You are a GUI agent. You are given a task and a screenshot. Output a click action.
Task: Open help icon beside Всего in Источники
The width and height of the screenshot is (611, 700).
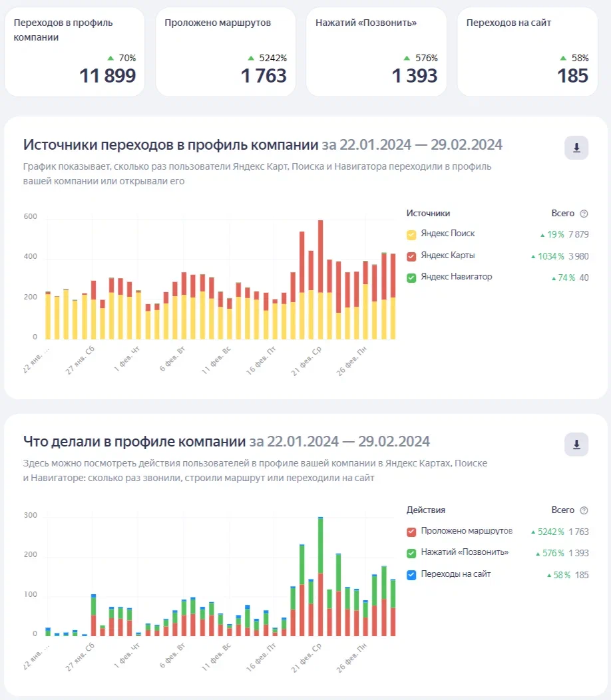[x=584, y=214]
